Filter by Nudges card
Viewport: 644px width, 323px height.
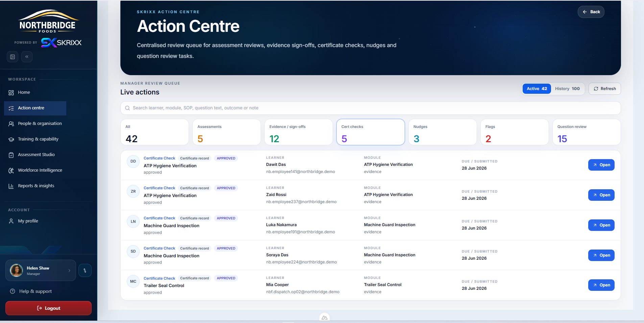443,132
